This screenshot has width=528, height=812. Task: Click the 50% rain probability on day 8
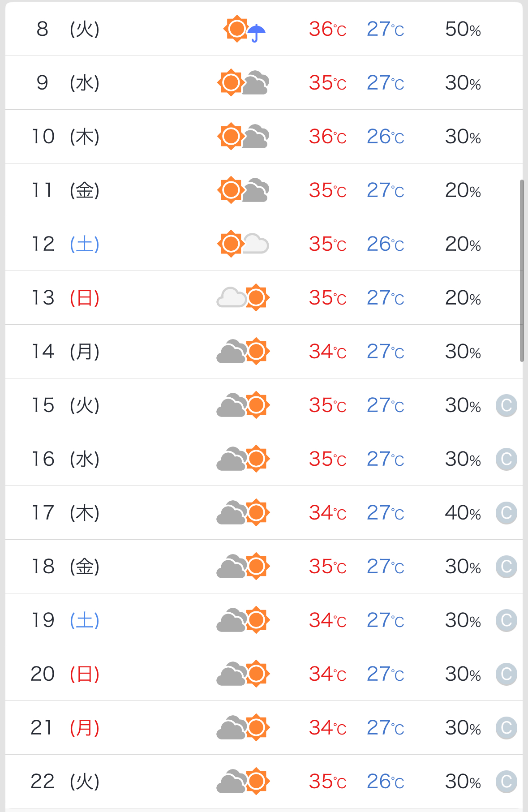pos(463,29)
